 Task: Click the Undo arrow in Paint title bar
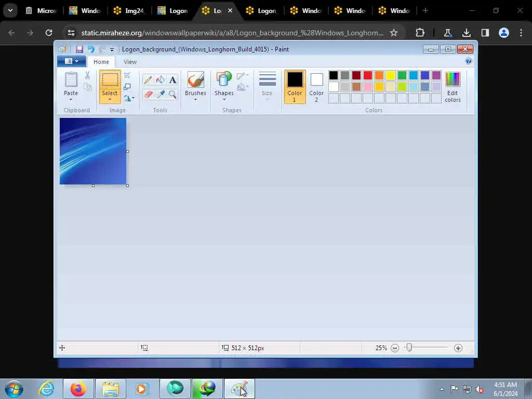(x=91, y=49)
